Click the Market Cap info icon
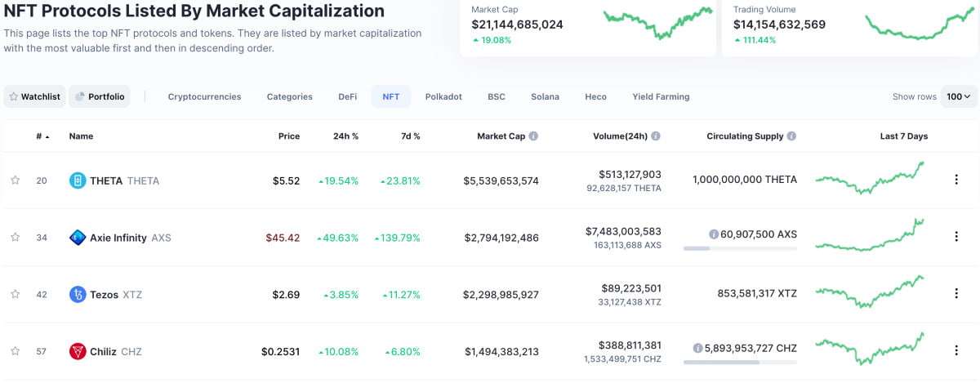Viewport: 980px width, 383px height. click(533, 136)
